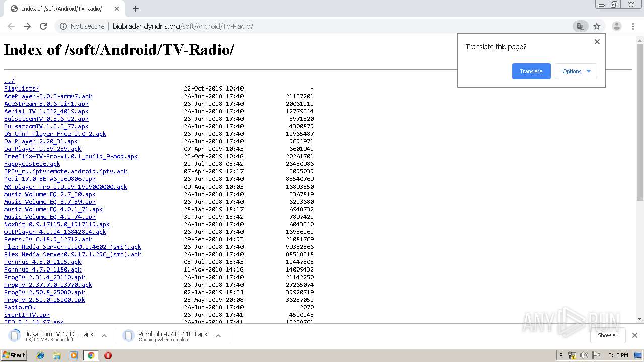
Task: Click HappyCast616.apk link
Action: (32, 164)
